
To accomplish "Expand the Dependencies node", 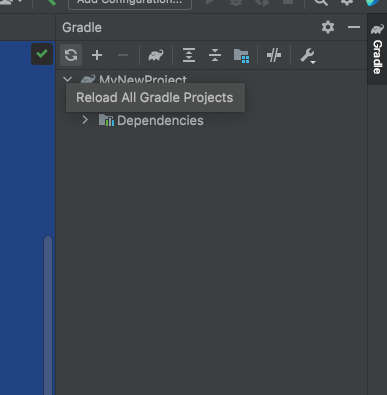I will coord(85,120).
